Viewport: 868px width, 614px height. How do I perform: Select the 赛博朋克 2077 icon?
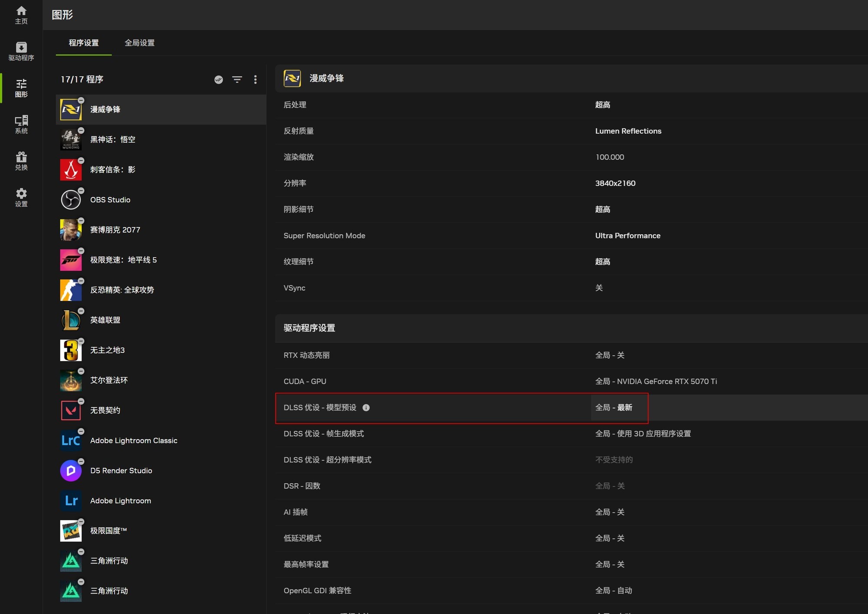[x=71, y=230]
